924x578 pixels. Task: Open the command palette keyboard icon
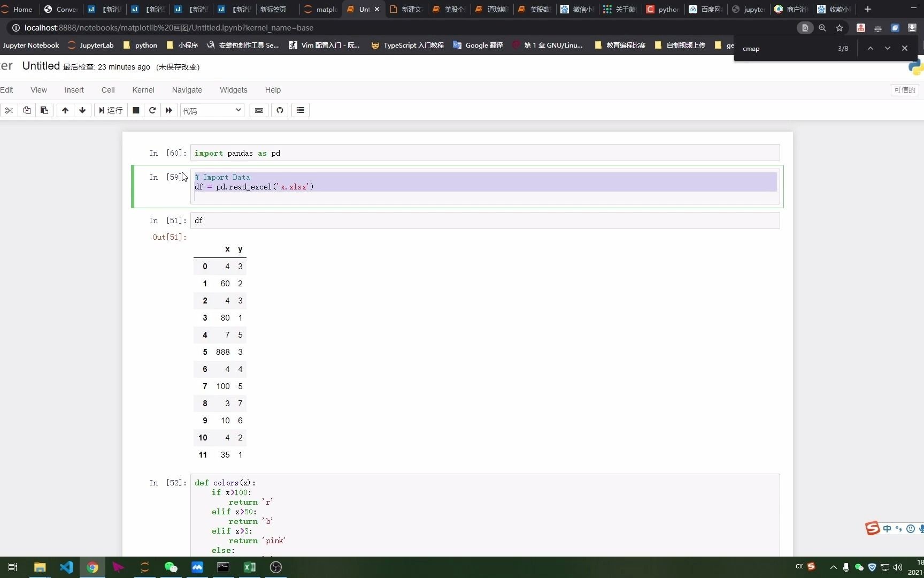tap(259, 110)
